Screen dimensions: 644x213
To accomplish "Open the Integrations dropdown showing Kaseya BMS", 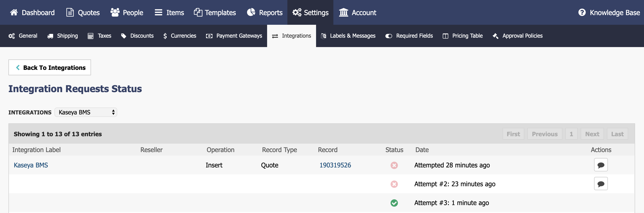I will pyautogui.click(x=86, y=112).
